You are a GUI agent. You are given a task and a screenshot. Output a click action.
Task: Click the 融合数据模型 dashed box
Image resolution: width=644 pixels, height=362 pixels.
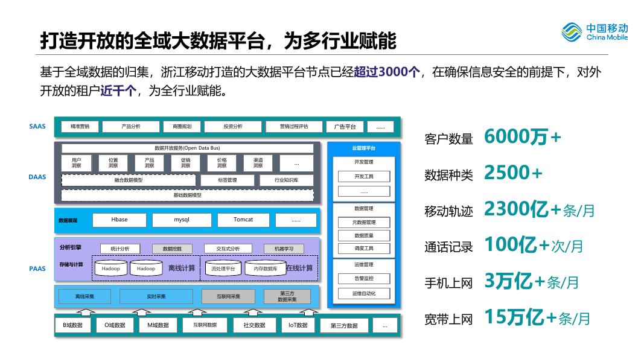pos(129,180)
